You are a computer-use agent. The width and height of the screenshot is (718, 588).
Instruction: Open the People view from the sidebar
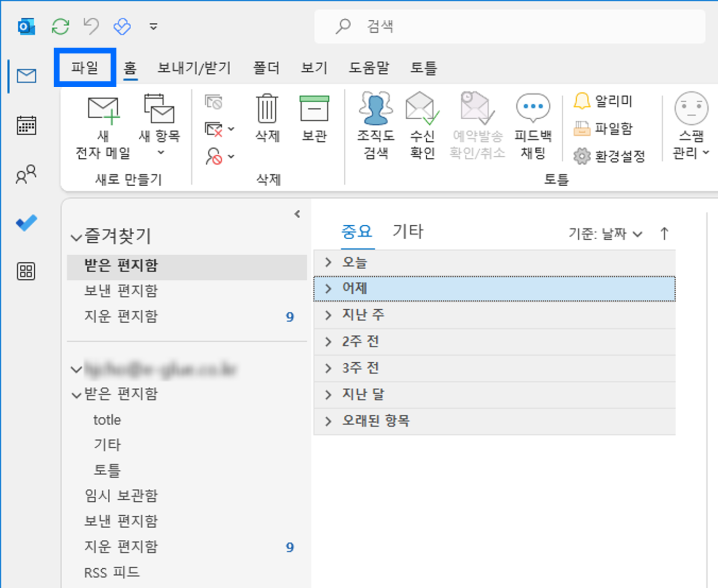[x=25, y=173]
